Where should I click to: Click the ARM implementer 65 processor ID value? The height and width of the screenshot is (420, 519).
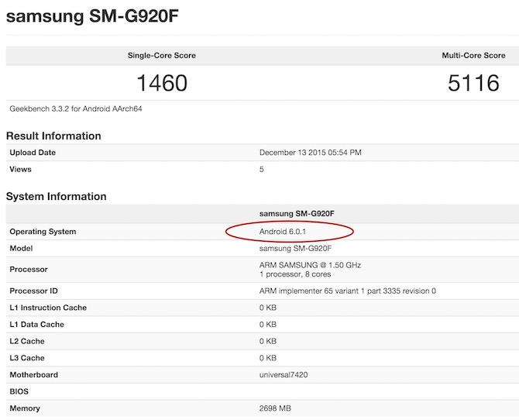pyautogui.click(x=347, y=291)
